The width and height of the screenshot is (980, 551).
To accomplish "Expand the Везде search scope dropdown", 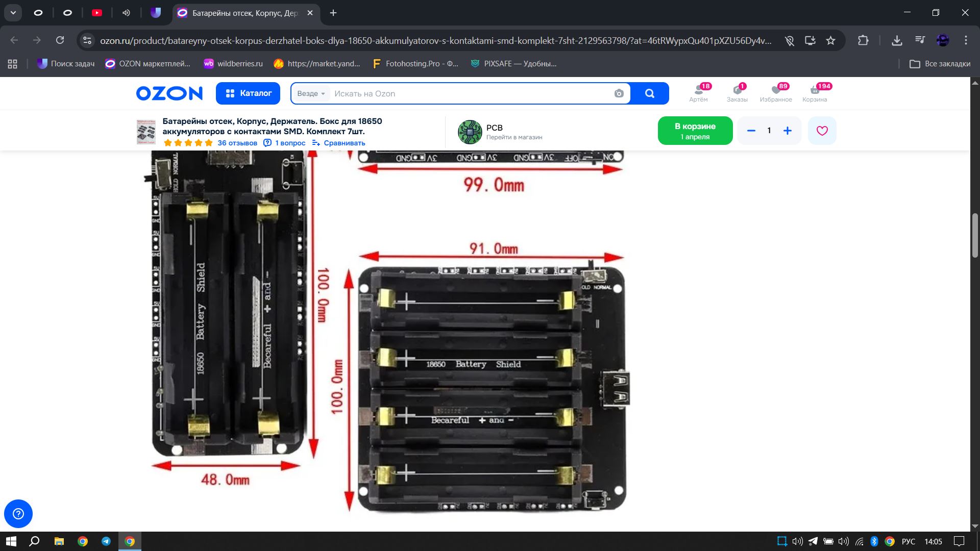I will (311, 93).
